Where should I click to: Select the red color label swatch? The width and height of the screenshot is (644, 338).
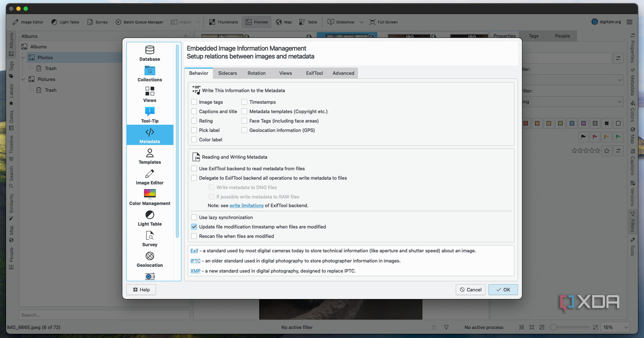526,124
